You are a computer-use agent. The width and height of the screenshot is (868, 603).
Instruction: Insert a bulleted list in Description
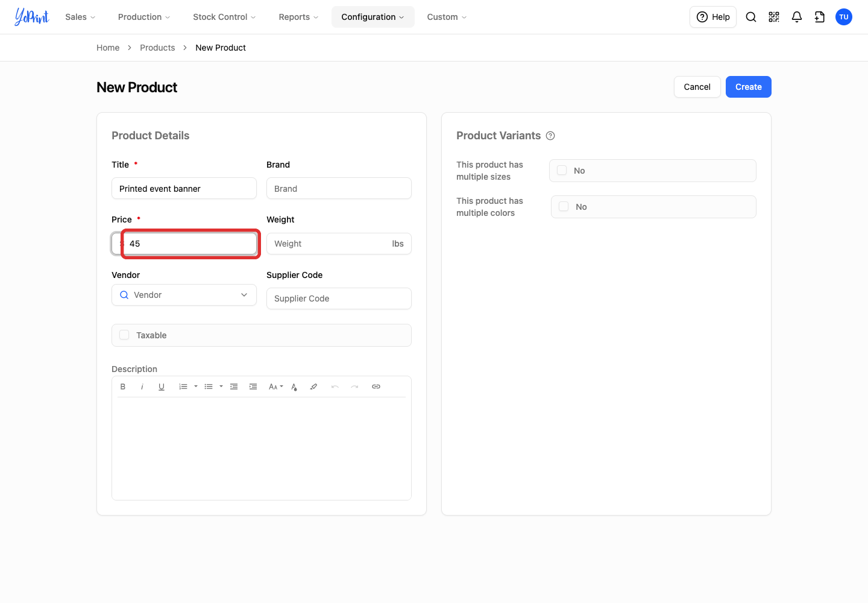pos(209,387)
